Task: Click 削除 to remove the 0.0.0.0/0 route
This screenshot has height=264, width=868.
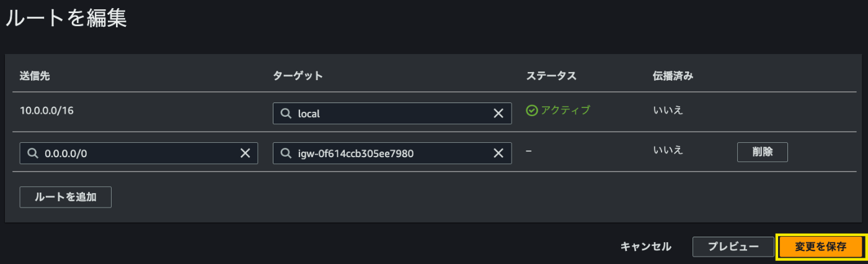Action: tap(762, 152)
